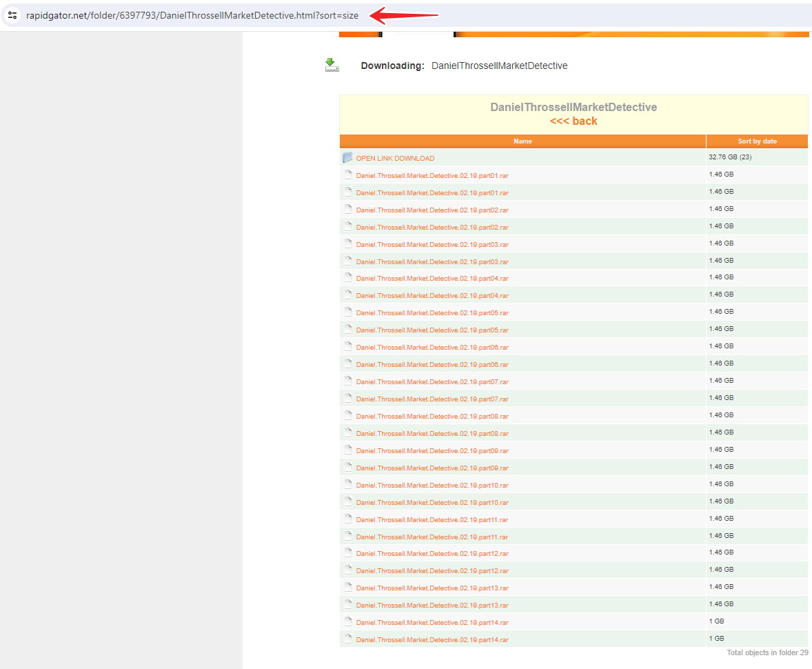Open the second part01.rar file link
Screen dimensions: 812x669
point(432,193)
